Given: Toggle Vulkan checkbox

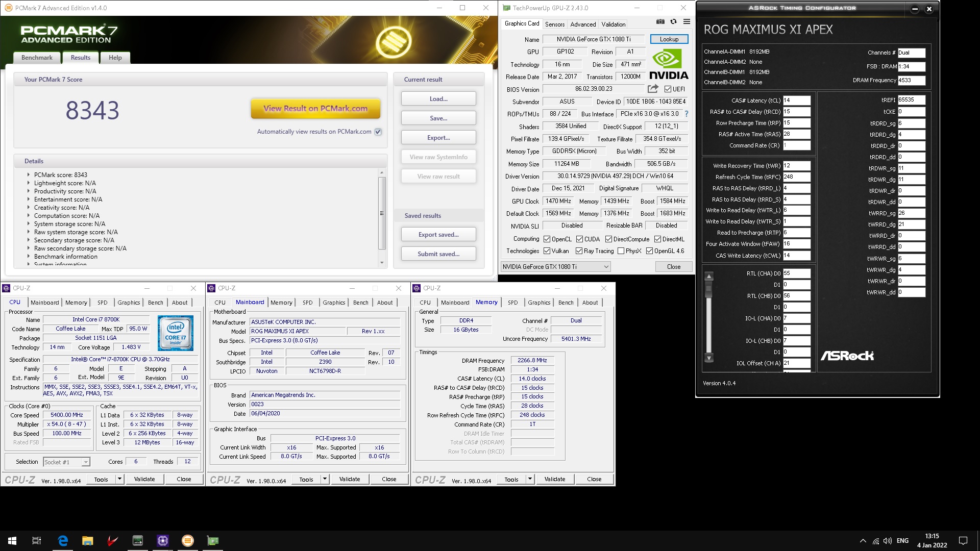Looking at the screenshot, I should (547, 251).
